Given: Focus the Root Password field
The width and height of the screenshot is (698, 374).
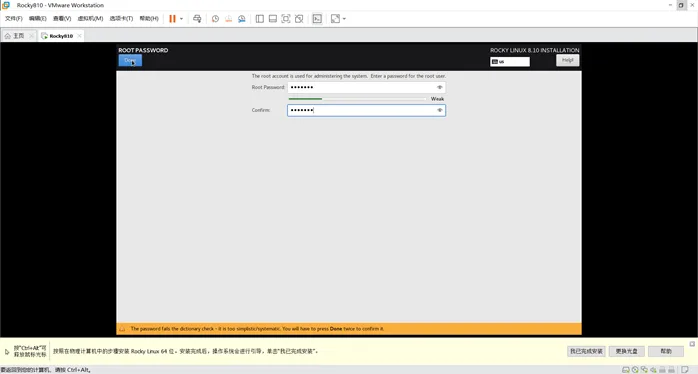Looking at the screenshot, I should (366, 87).
